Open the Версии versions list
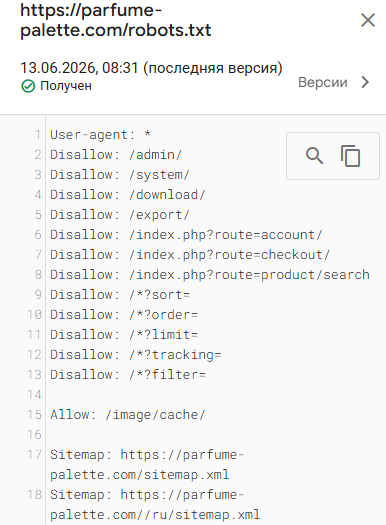The width and height of the screenshot is (386, 525). pyautogui.click(x=323, y=82)
